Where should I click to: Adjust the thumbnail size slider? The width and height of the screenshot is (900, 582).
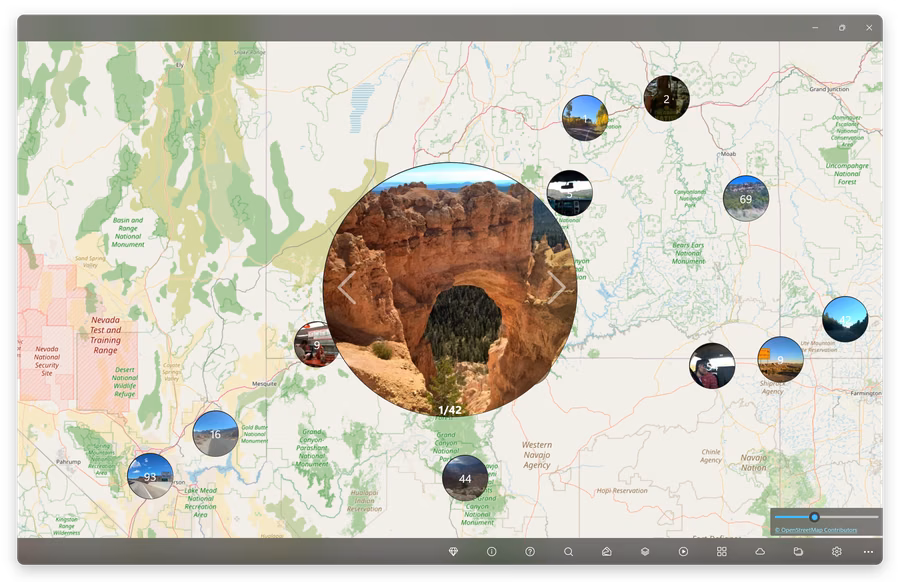[x=826, y=517]
